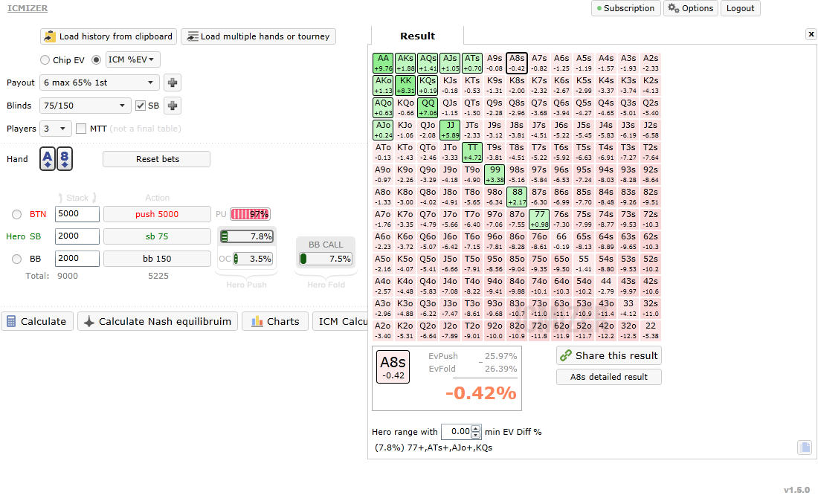Toggle the MTT checkbox

point(81,129)
